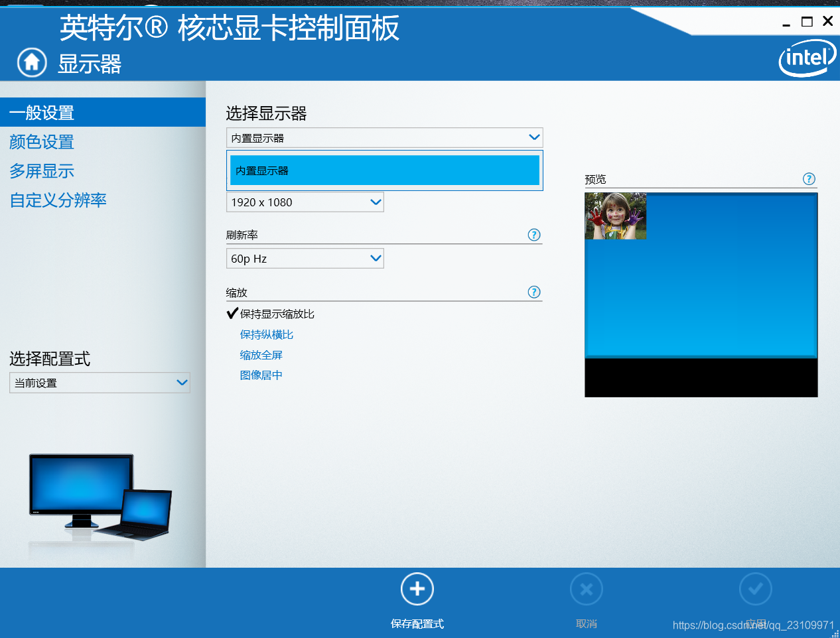Click the 应用 checkmark icon

pos(756,589)
